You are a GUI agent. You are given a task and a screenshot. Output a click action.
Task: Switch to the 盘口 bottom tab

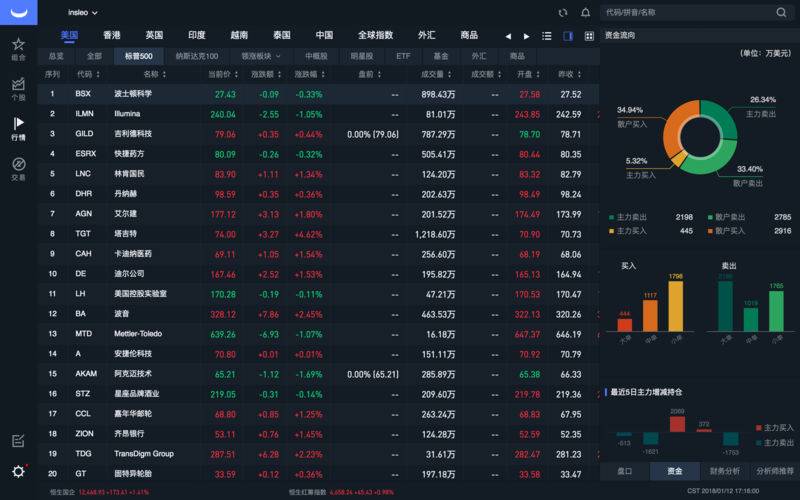tap(625, 471)
